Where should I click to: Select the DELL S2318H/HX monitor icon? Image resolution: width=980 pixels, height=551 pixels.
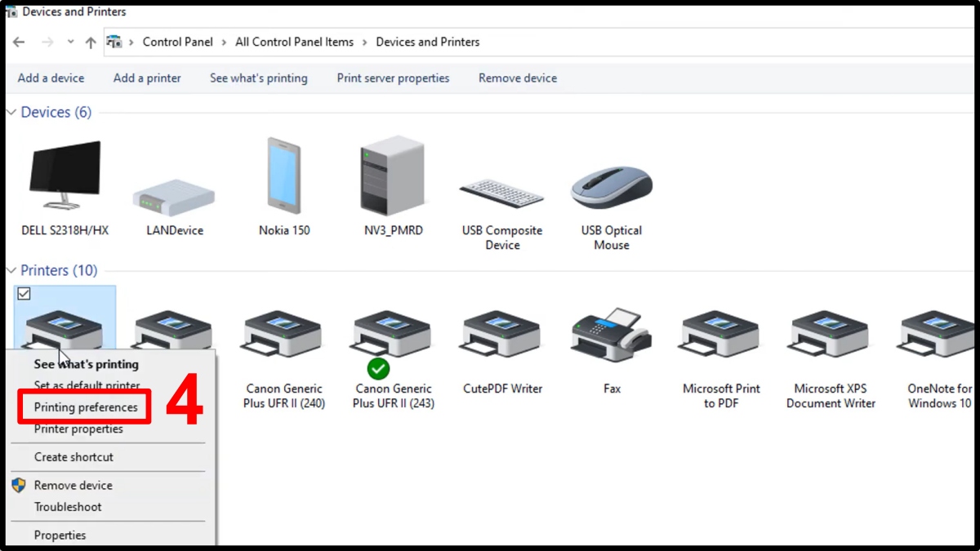point(65,177)
